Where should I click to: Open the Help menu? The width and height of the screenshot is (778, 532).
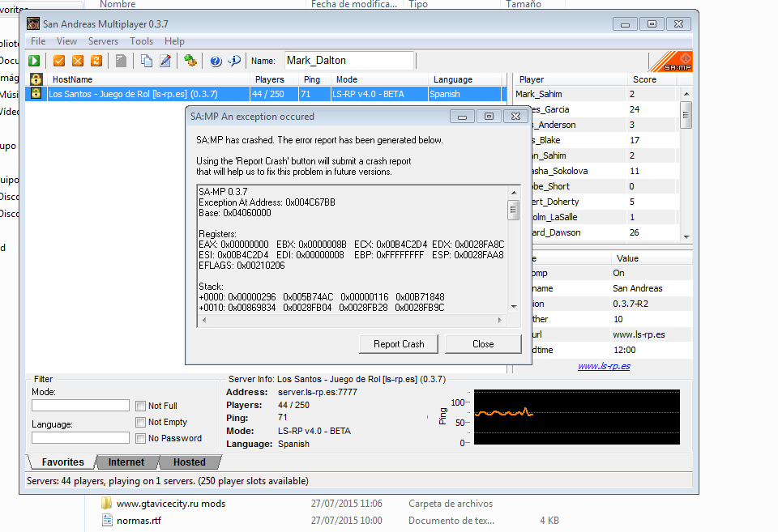[174, 41]
